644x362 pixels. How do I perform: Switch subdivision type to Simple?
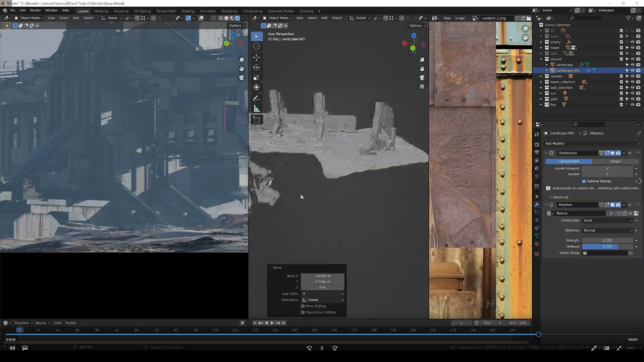click(615, 161)
